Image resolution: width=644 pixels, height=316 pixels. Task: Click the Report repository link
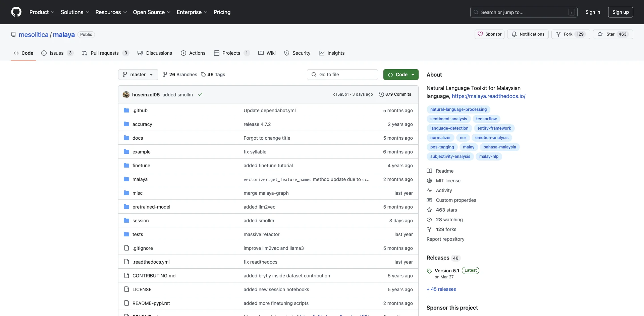tap(445, 239)
